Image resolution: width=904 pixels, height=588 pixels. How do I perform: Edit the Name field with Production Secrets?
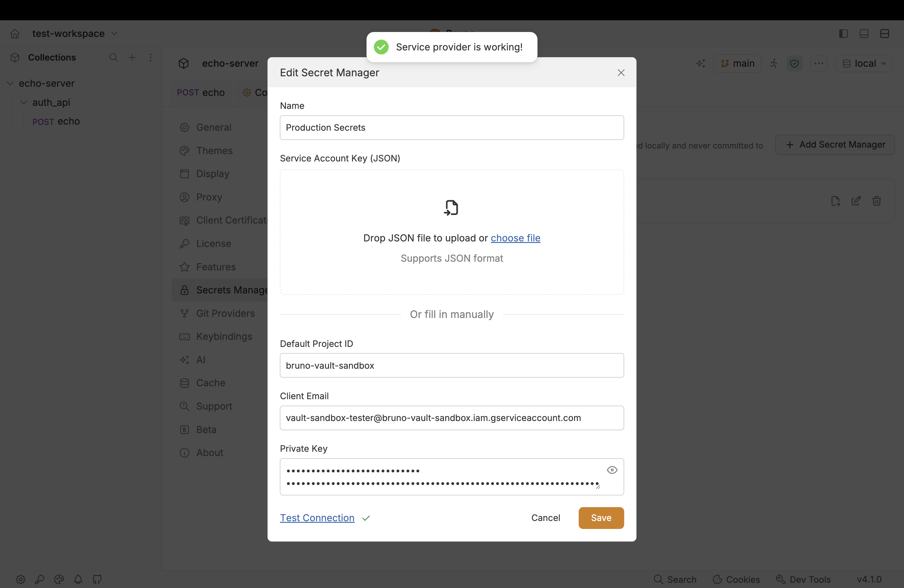pyautogui.click(x=452, y=128)
